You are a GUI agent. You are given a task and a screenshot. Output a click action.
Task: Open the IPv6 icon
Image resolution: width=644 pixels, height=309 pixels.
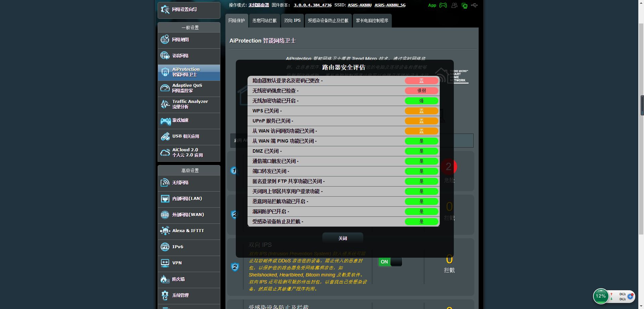(x=165, y=247)
